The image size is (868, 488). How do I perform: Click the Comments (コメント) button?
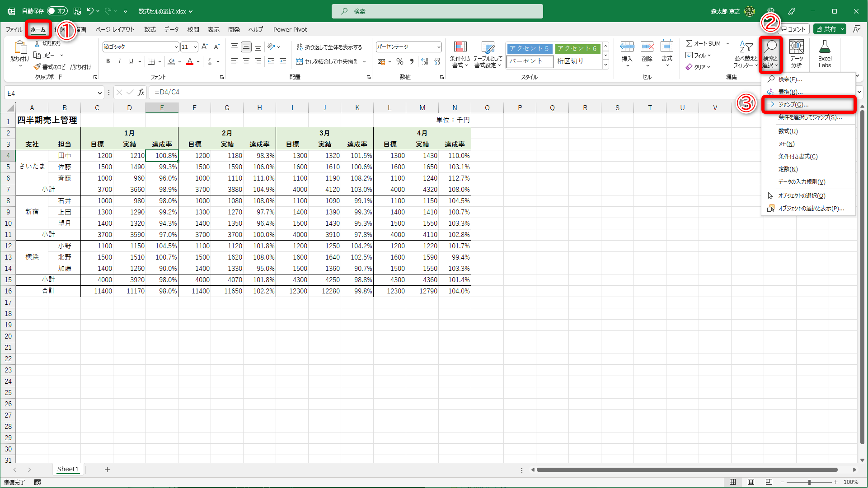click(793, 29)
